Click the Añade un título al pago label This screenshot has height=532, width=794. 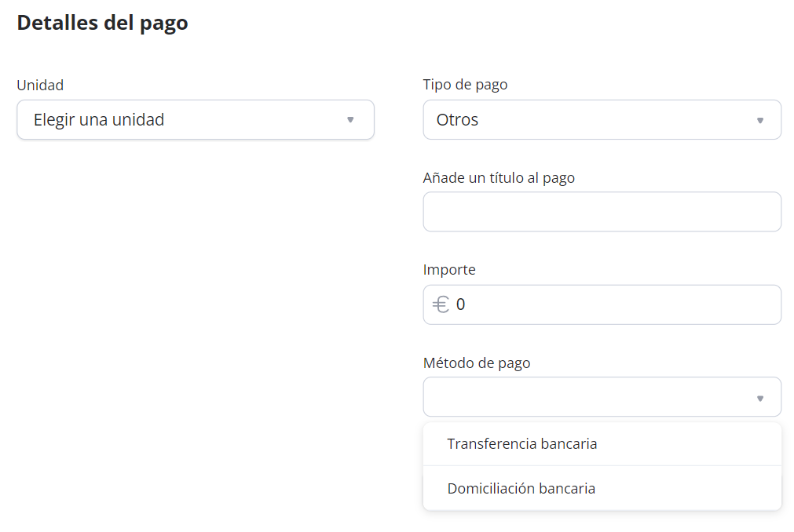[x=499, y=178]
